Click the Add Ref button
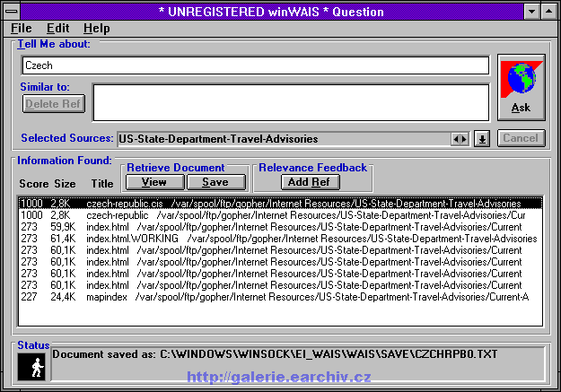The width and height of the screenshot is (561, 392). tap(310, 182)
